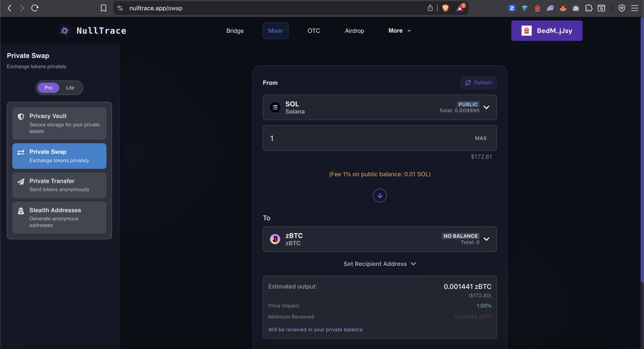Open the Privacy Vault section
Screen dimensions: 644x349
click(60, 123)
